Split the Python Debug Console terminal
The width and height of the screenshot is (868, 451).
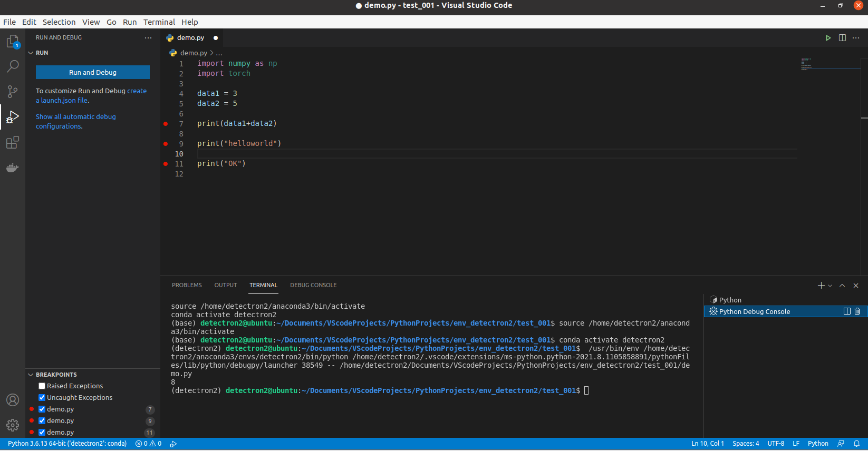pyautogui.click(x=847, y=311)
